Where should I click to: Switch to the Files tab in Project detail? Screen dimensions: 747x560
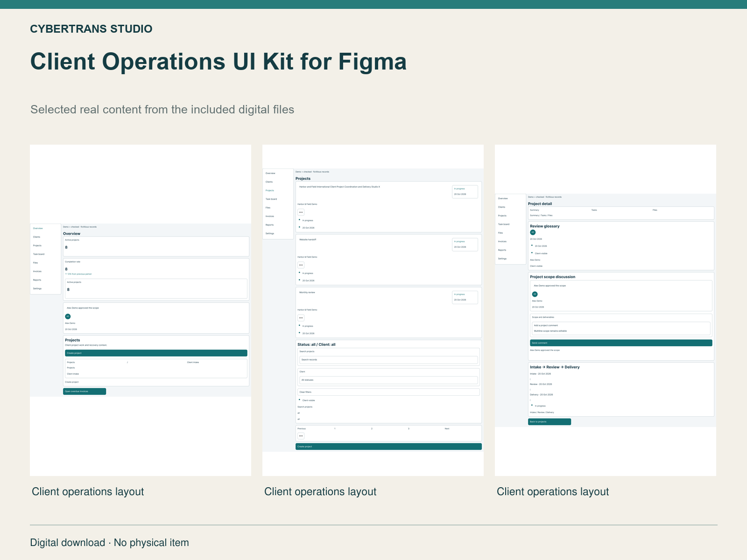tap(655, 210)
